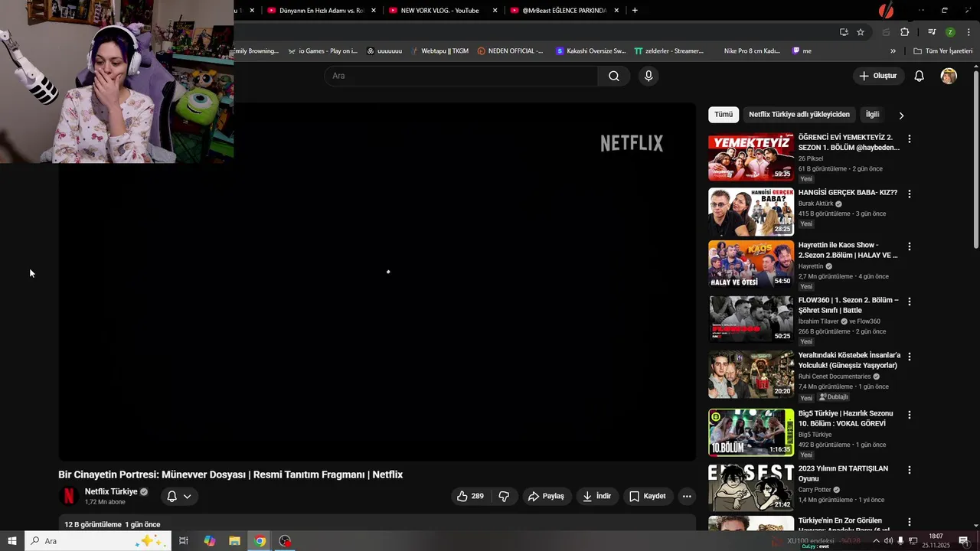Close the NEW YORK VLOG tab

click(x=495, y=11)
